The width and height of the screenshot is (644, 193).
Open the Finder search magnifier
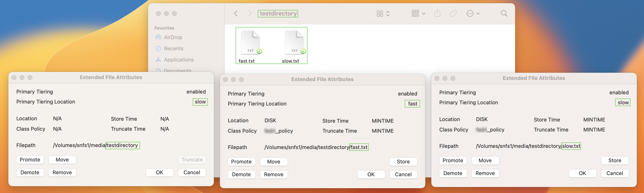[504, 14]
